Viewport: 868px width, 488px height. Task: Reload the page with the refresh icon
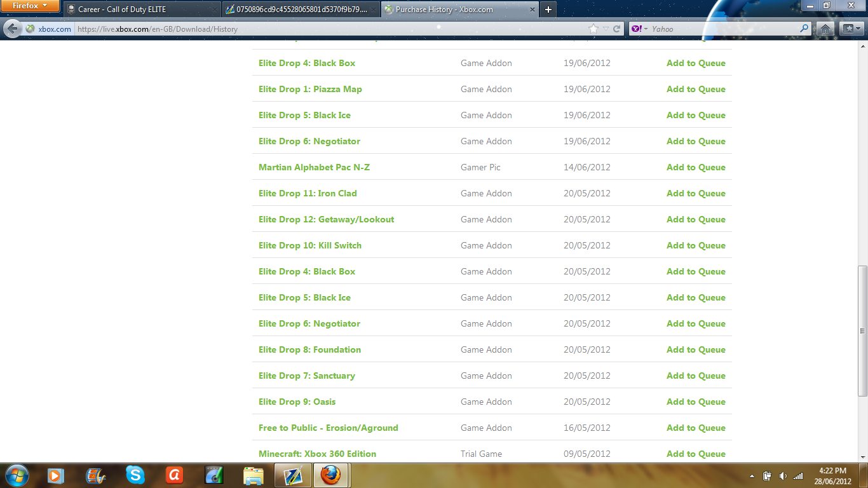click(x=616, y=29)
